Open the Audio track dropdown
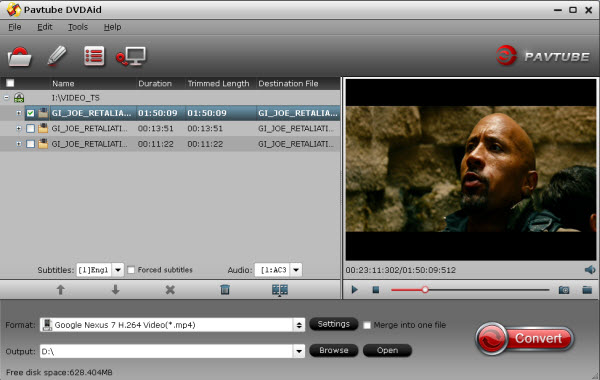This screenshot has height=380, width=600. pyautogui.click(x=296, y=270)
